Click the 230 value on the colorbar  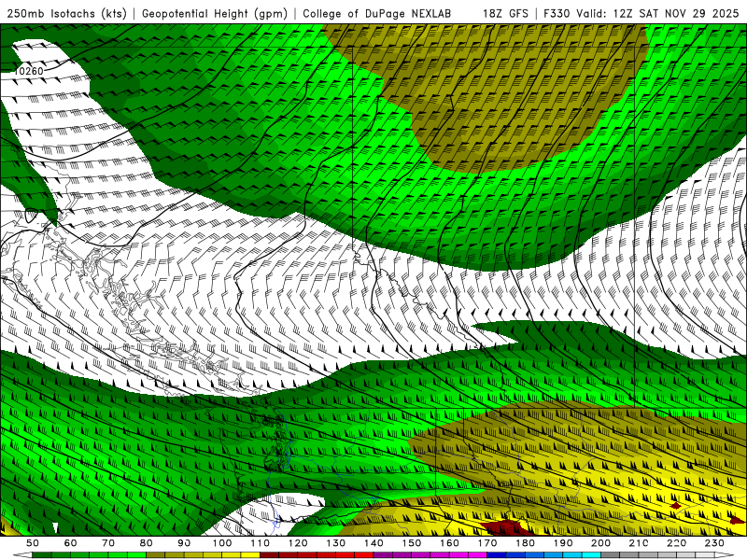coord(714,543)
